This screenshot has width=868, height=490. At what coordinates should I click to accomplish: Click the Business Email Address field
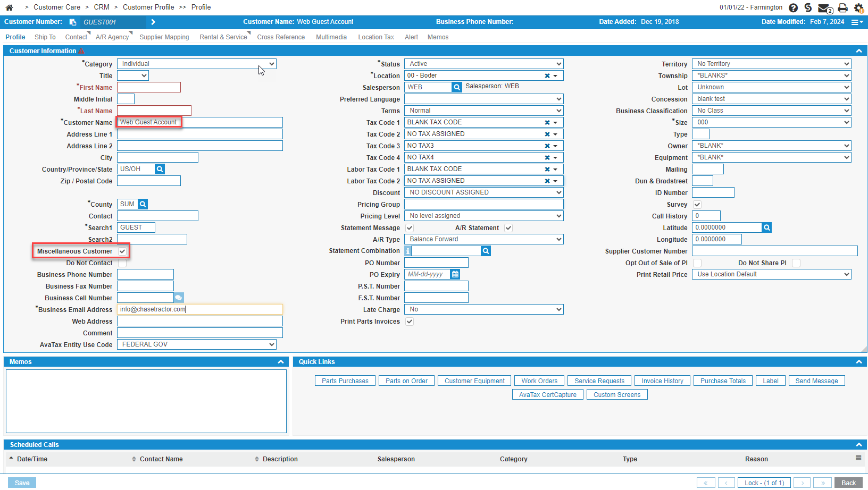[199, 309]
